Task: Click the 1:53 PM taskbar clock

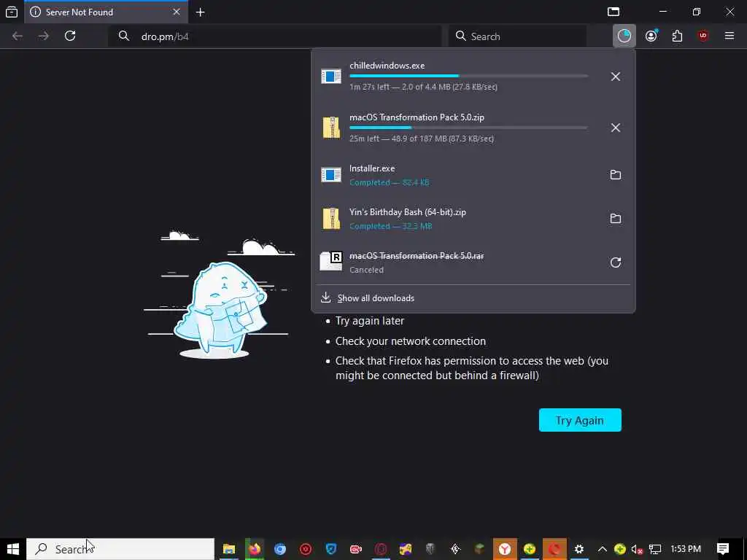Action: [x=686, y=549]
